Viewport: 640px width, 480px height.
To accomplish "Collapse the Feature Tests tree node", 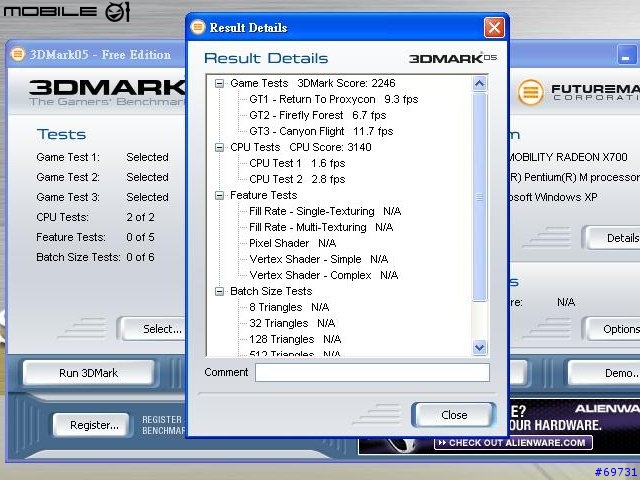I will 220,196.
